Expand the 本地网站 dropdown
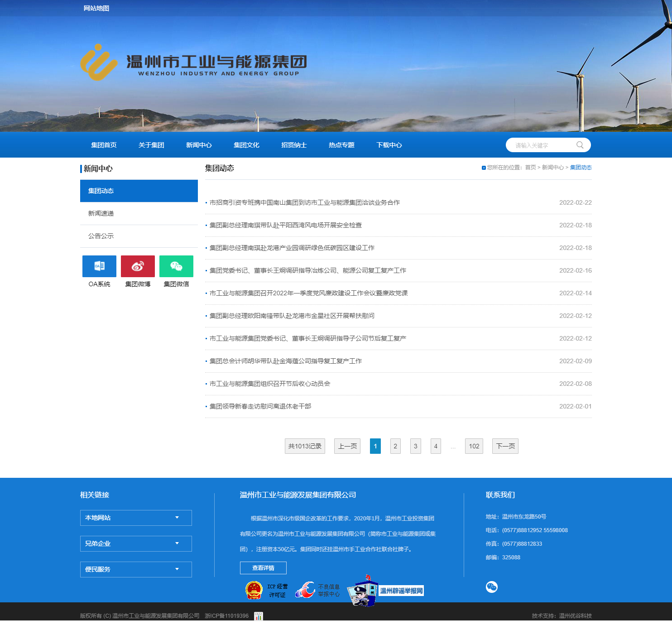This screenshot has height=625, width=672. (136, 518)
